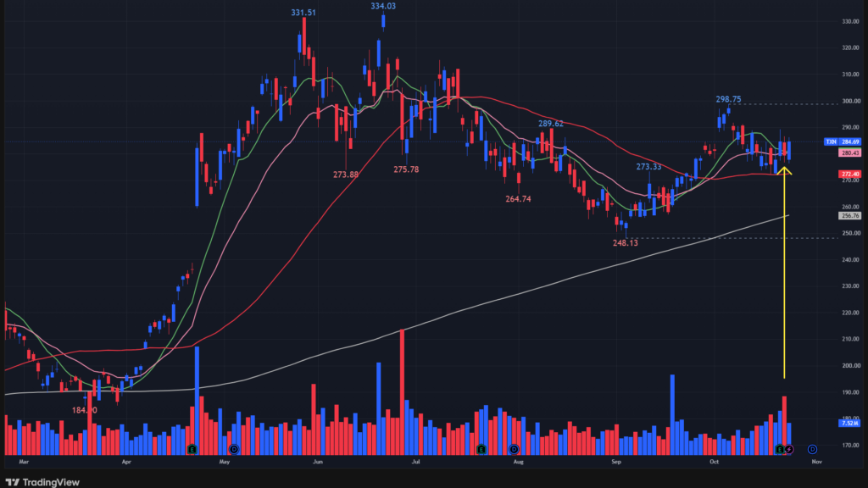Click the earnings E marker in late July
Viewport: 868px width, 488px height.
[x=481, y=449]
